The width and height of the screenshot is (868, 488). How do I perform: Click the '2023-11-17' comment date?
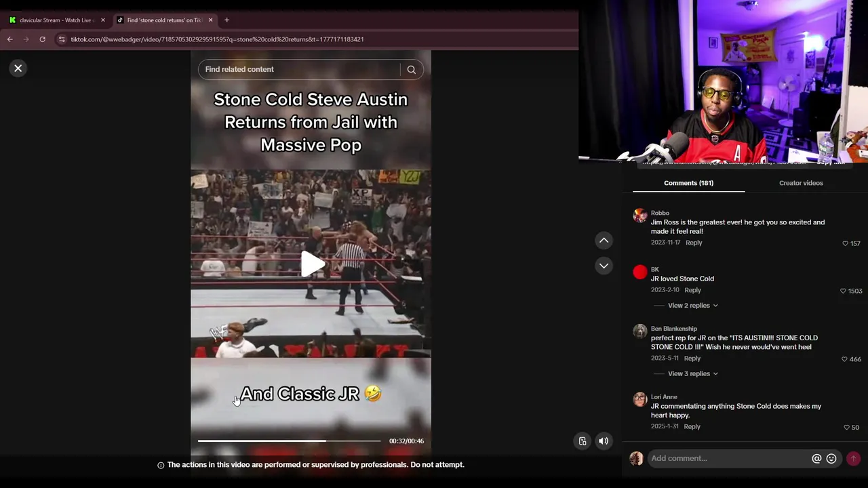click(x=666, y=243)
